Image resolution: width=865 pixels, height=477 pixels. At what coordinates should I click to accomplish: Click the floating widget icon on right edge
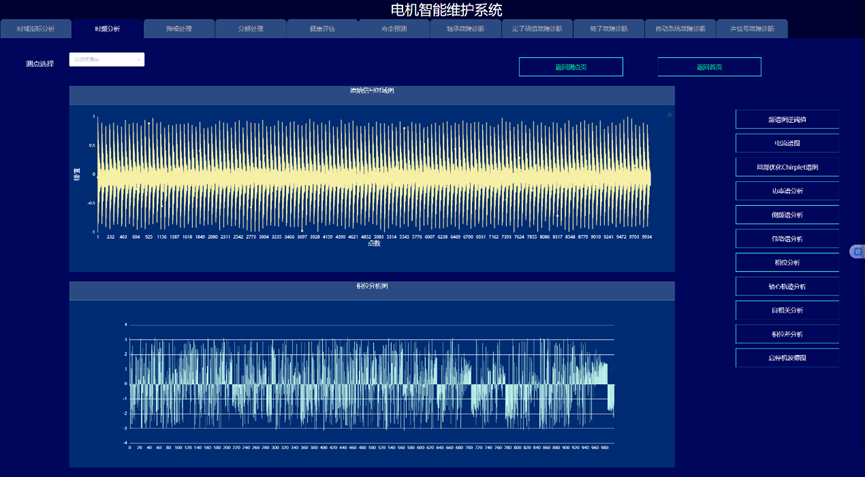(x=857, y=252)
